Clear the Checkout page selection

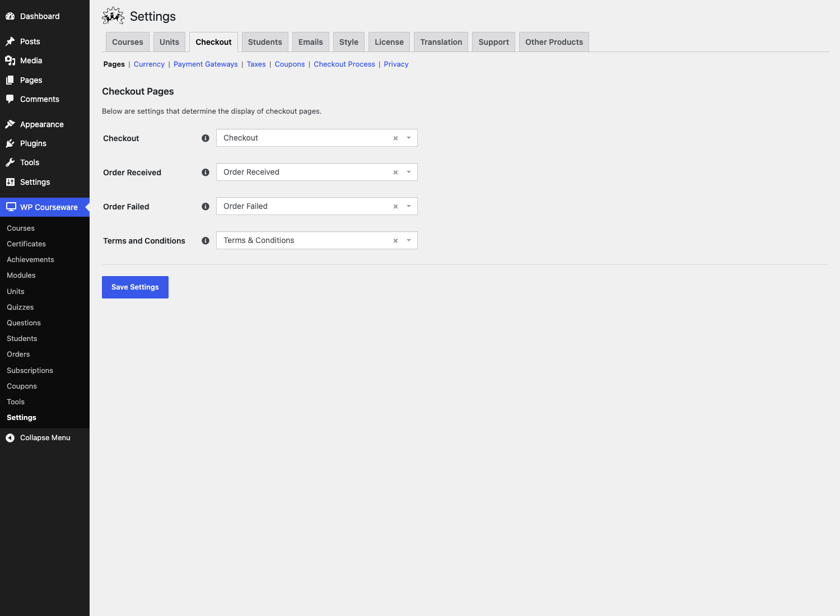click(x=395, y=138)
